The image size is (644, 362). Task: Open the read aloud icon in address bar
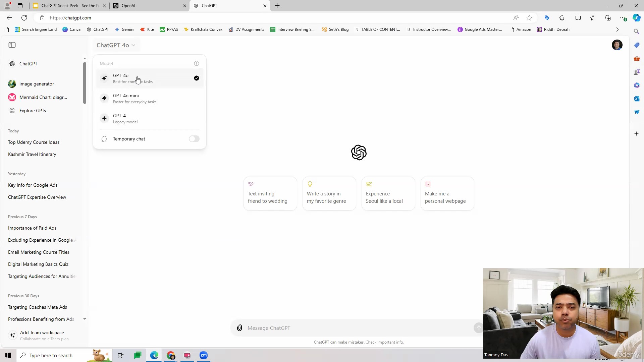[516, 18]
